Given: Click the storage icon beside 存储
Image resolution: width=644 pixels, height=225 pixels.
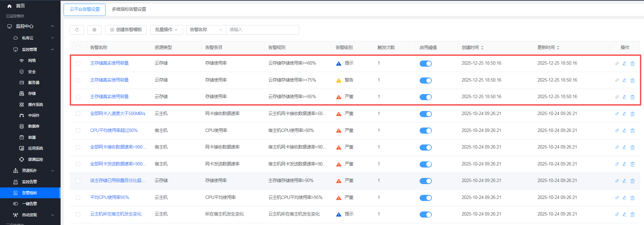Looking at the screenshot, I should pos(22,93).
